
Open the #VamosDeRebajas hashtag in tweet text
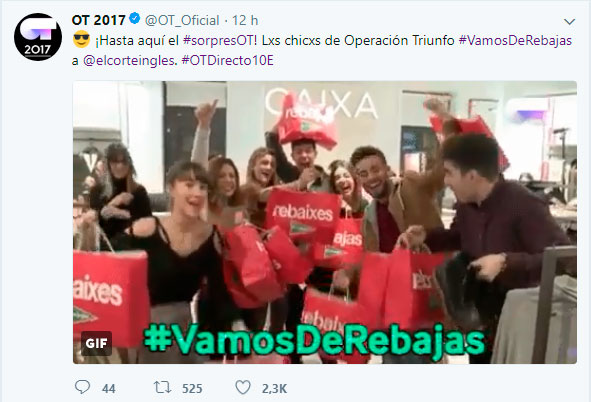515,40
